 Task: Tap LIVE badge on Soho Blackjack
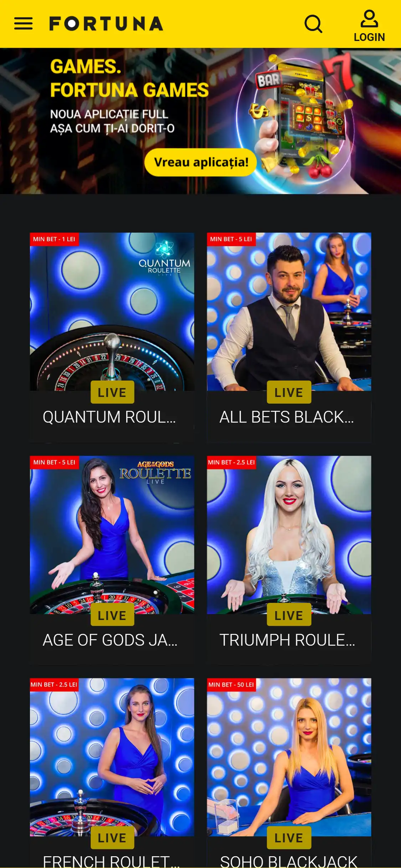(289, 838)
